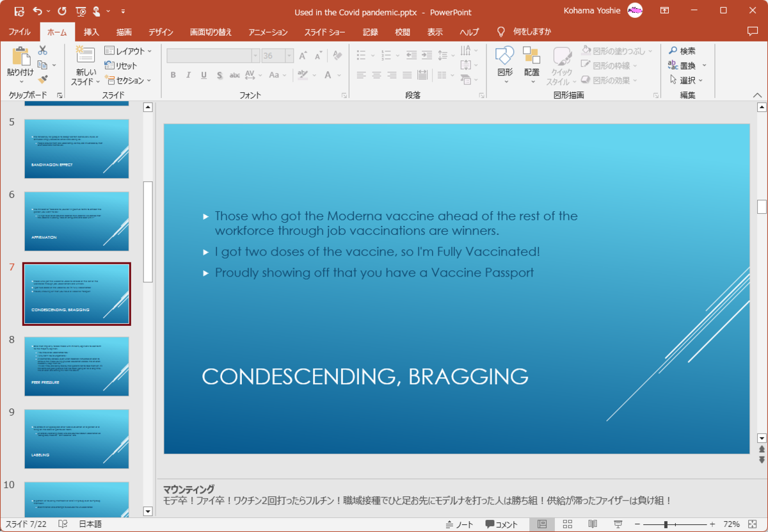Toggle Bold formatting
Screen dimensions: 768x532
173,75
